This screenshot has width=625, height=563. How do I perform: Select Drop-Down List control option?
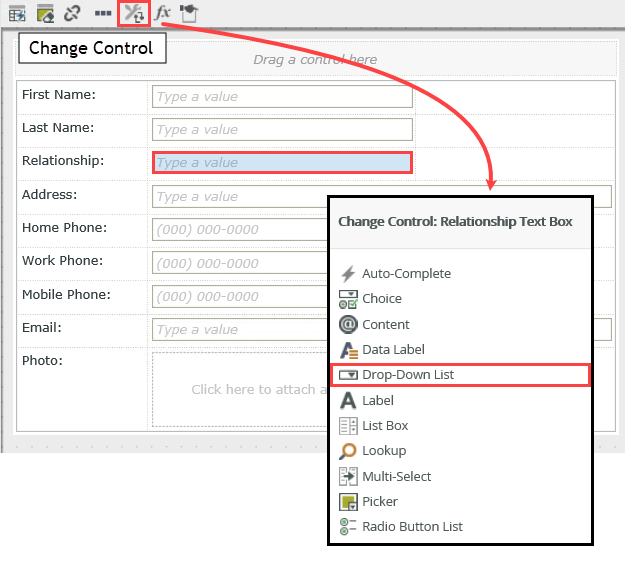[x=460, y=375]
